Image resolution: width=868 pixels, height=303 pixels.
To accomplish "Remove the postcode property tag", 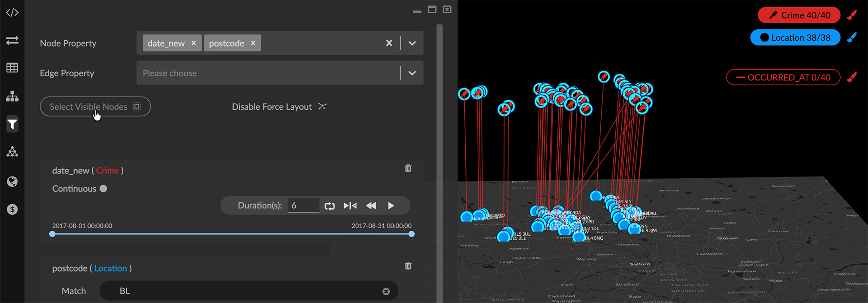I will pos(253,43).
